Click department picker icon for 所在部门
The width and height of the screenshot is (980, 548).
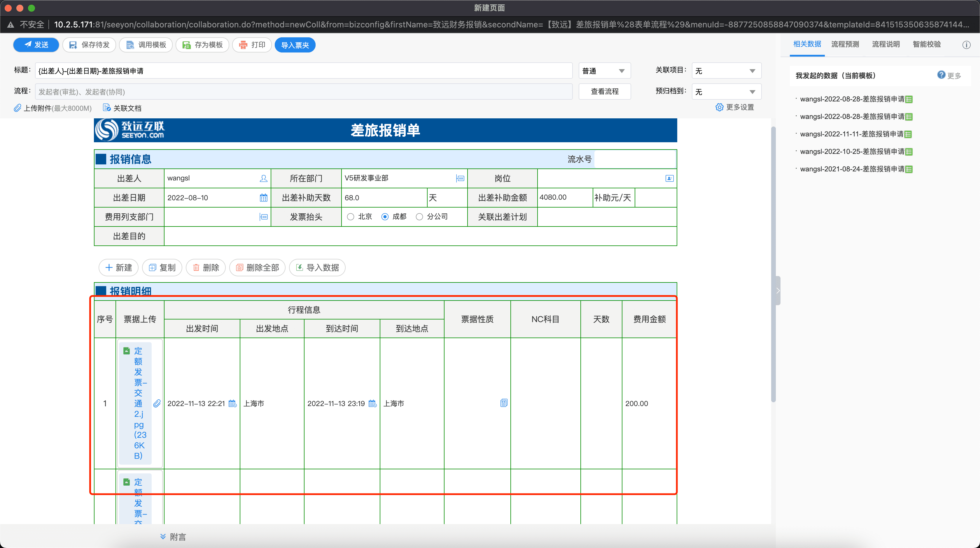click(460, 178)
